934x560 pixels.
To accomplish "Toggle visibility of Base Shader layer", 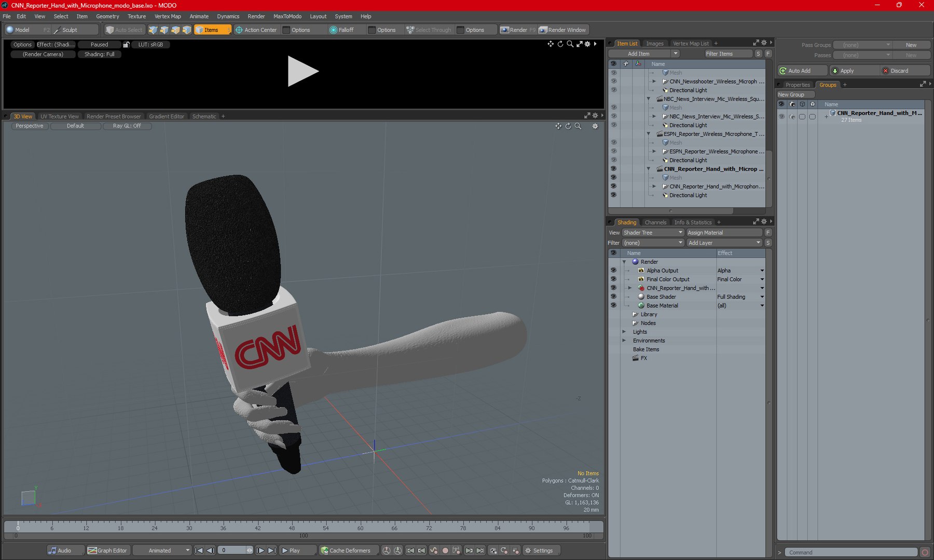I will [613, 297].
